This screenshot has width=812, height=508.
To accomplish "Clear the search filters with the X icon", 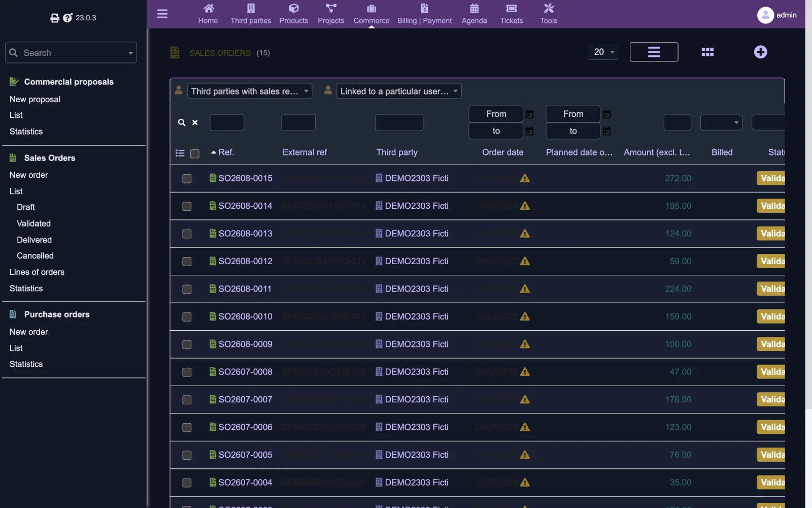I will [195, 122].
